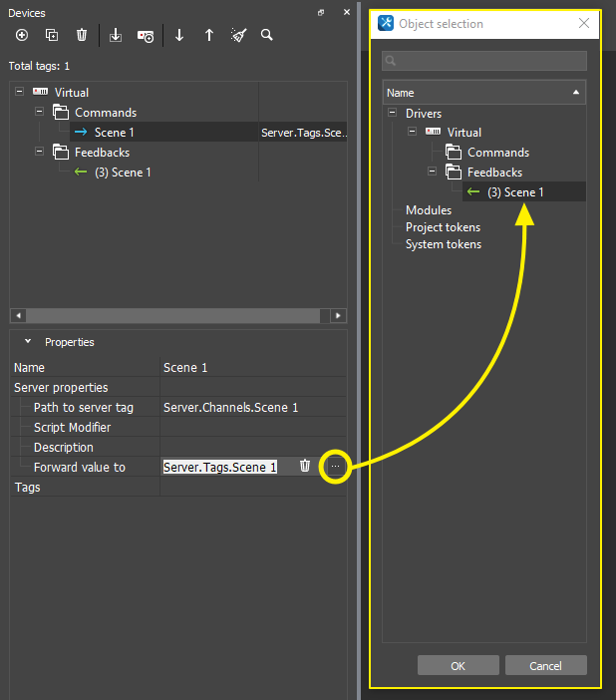
Task: Click the add driver device icon
Action: tap(146, 35)
